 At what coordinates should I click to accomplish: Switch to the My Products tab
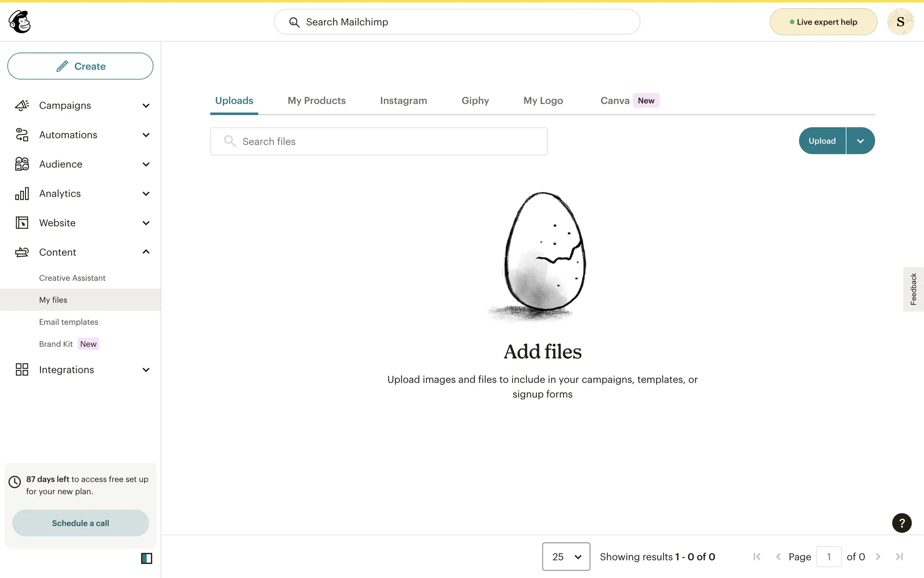pyautogui.click(x=317, y=101)
